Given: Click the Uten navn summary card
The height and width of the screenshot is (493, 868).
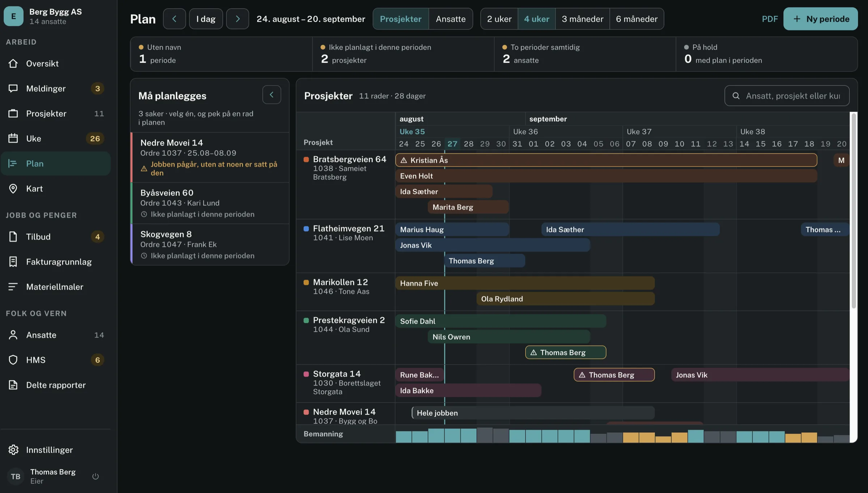Looking at the screenshot, I should coord(221,54).
